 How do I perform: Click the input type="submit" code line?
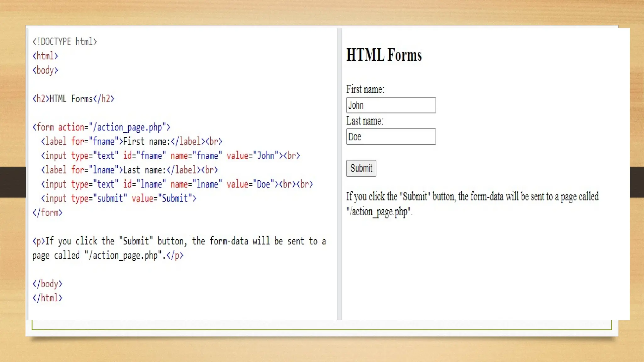[x=119, y=198]
